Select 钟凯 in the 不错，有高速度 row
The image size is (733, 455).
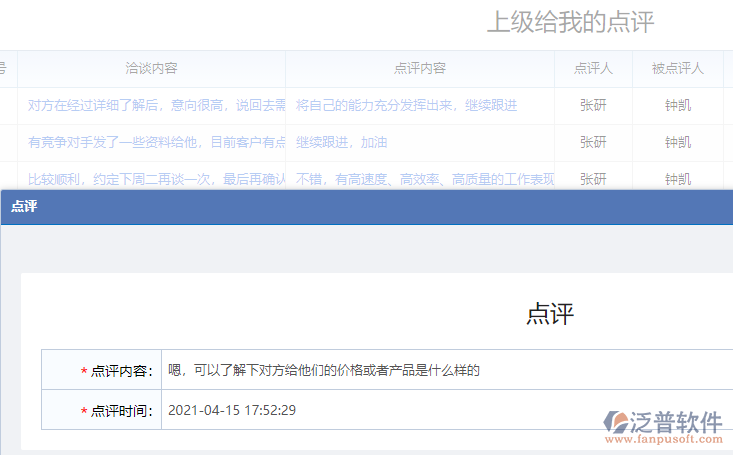(678, 179)
